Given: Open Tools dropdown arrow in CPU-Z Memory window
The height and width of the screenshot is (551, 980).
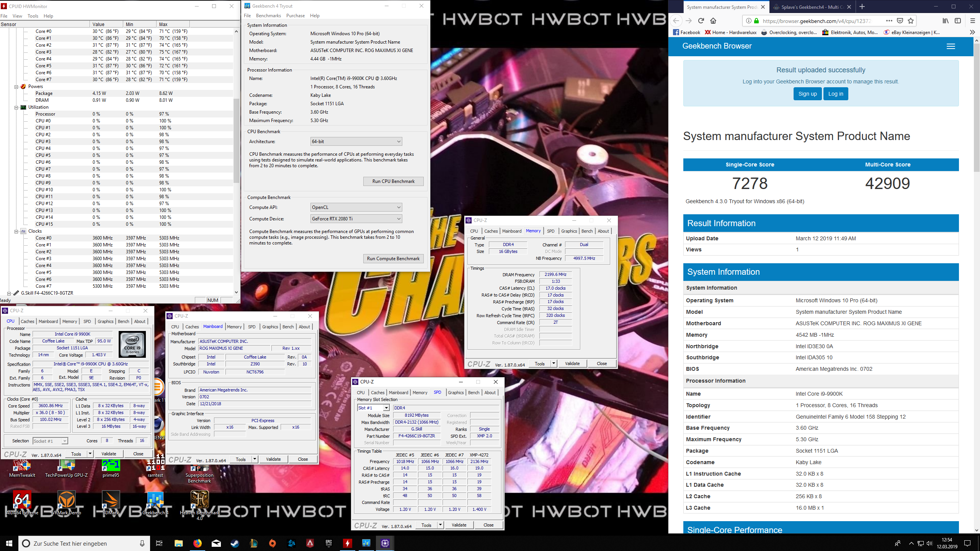Looking at the screenshot, I should coord(554,364).
